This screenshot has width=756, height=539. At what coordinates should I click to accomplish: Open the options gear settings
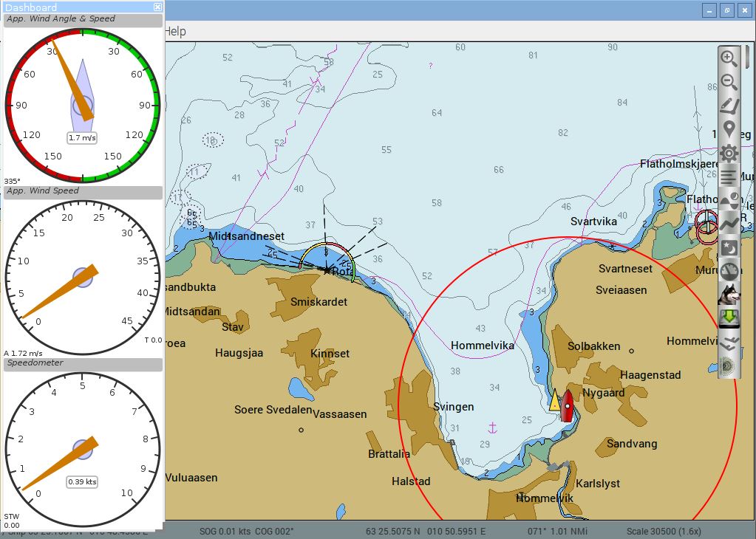coord(729,154)
